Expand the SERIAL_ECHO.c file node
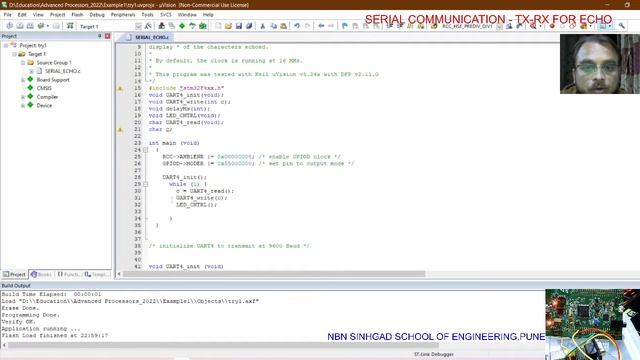The width and height of the screenshot is (640, 360). (x=31, y=71)
